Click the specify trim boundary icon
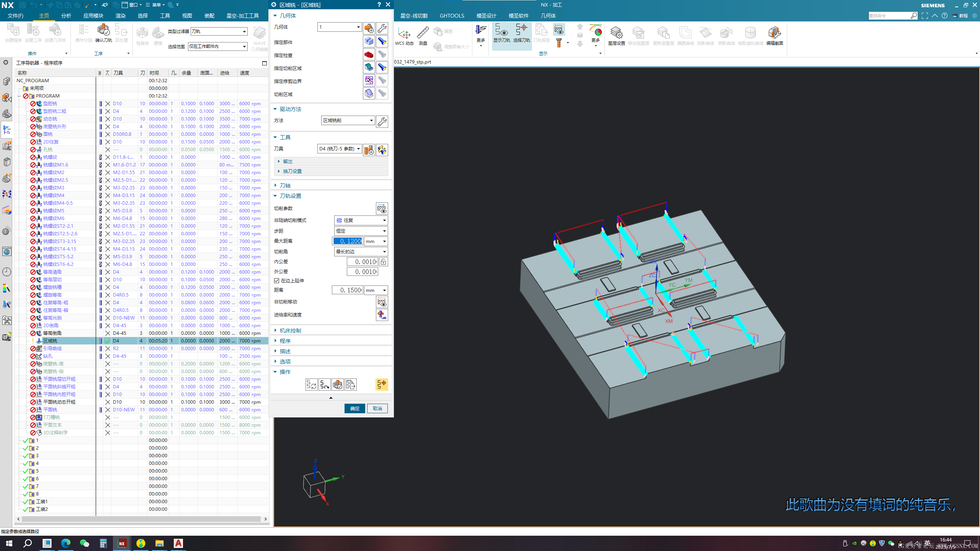Image resolution: width=980 pixels, height=551 pixels. (x=369, y=80)
